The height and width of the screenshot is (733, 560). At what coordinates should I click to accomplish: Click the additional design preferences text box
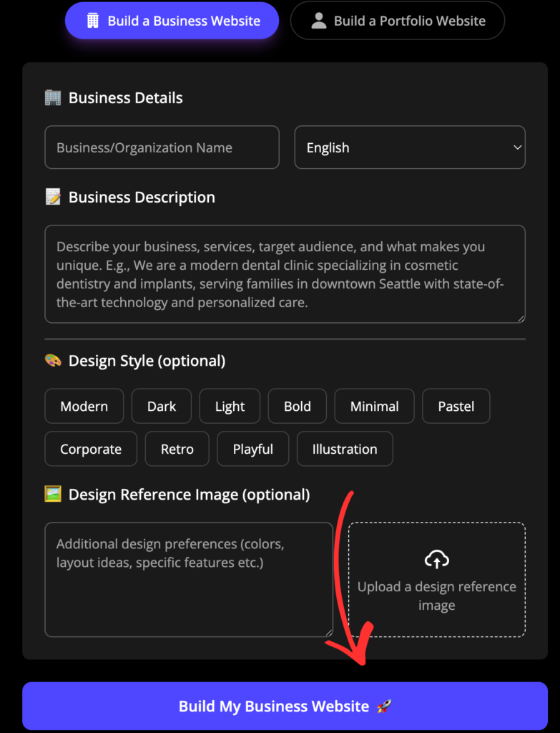189,579
